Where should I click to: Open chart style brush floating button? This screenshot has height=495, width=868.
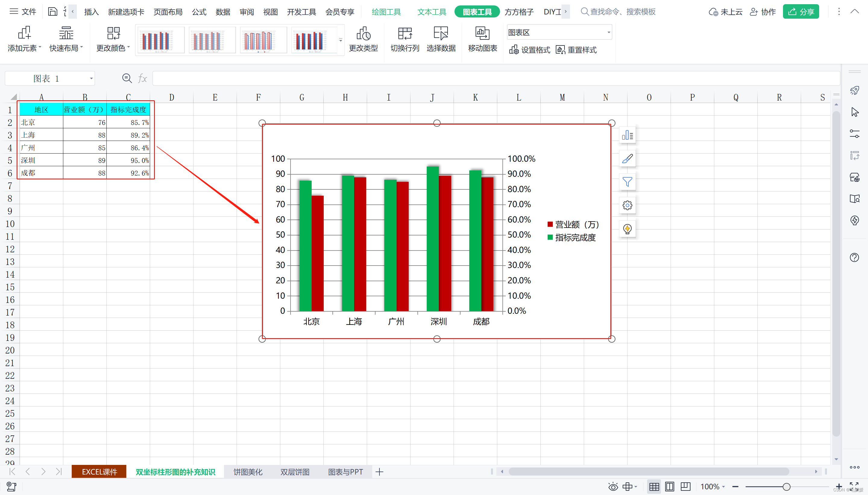point(627,159)
